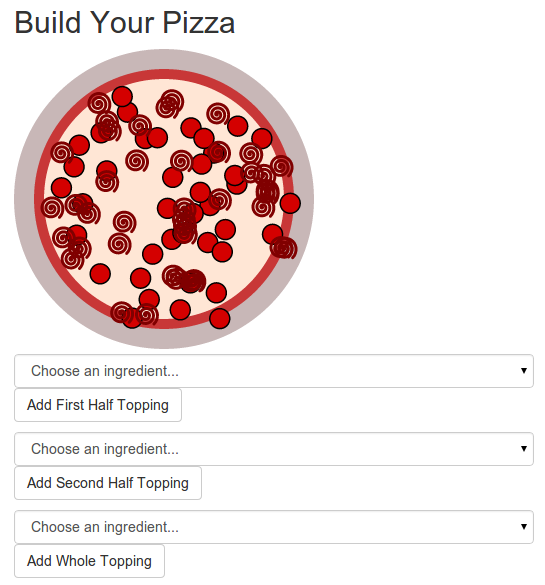Click the spiral topping pair at top center

170,103
